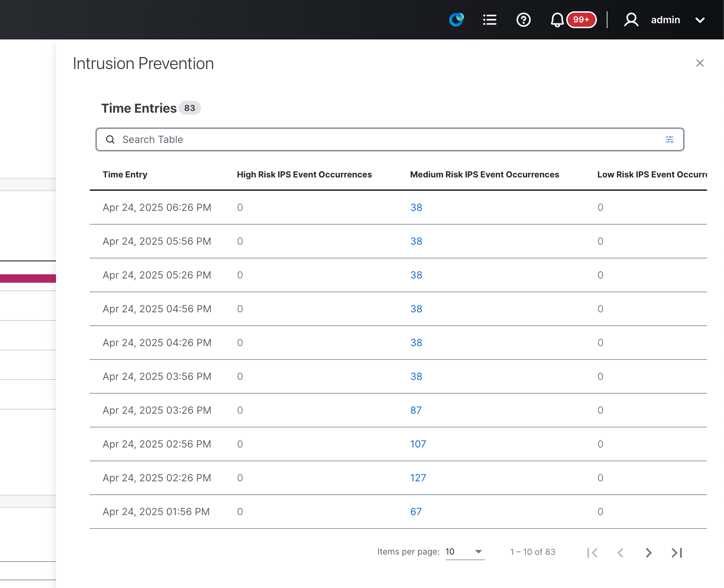724x588 pixels.
Task: Open the 67 medium risk events link
Action: [x=416, y=512]
